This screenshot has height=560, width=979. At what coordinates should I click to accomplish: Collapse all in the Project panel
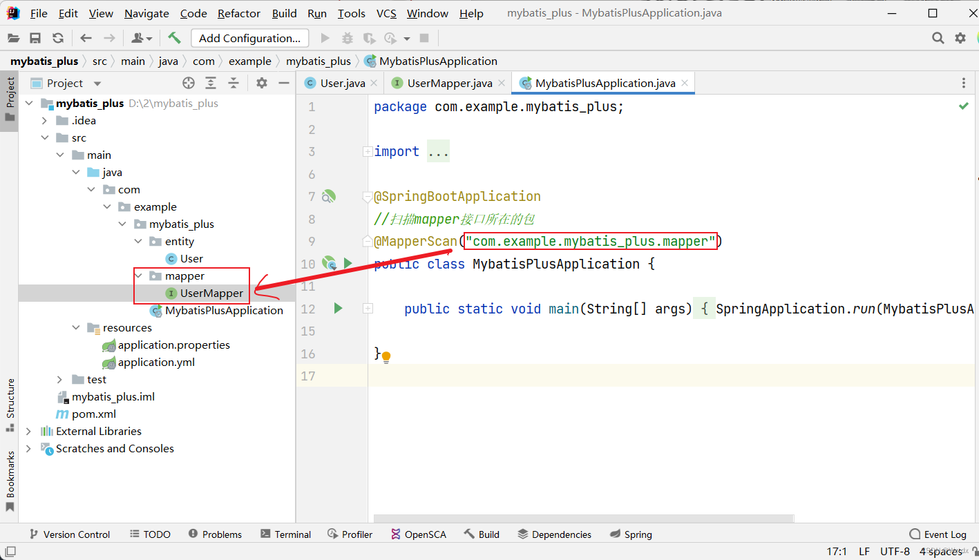click(x=234, y=83)
